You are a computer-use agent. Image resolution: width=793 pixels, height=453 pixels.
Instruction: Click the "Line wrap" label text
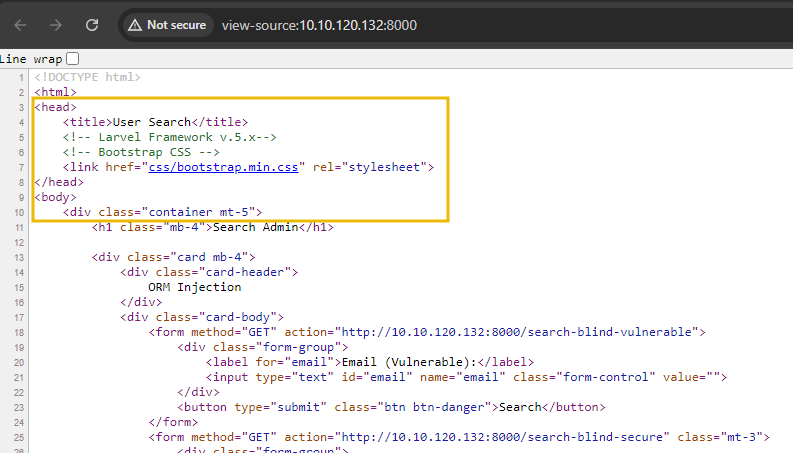31,60
